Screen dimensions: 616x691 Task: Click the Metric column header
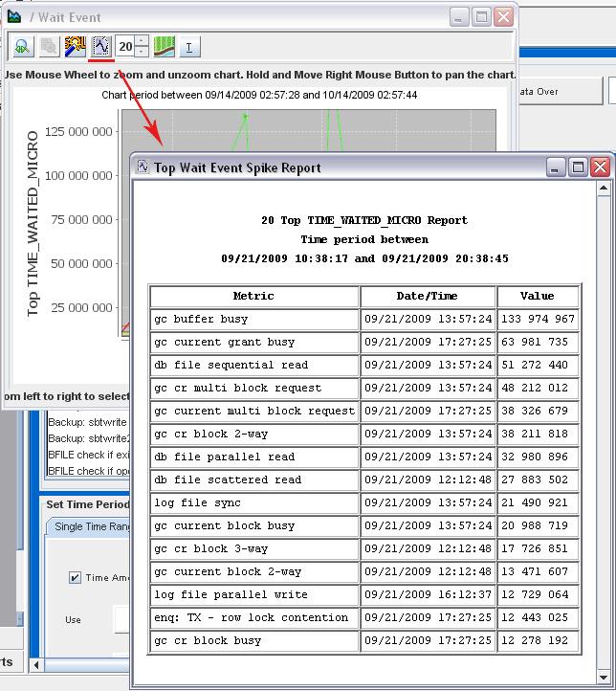coord(254,296)
